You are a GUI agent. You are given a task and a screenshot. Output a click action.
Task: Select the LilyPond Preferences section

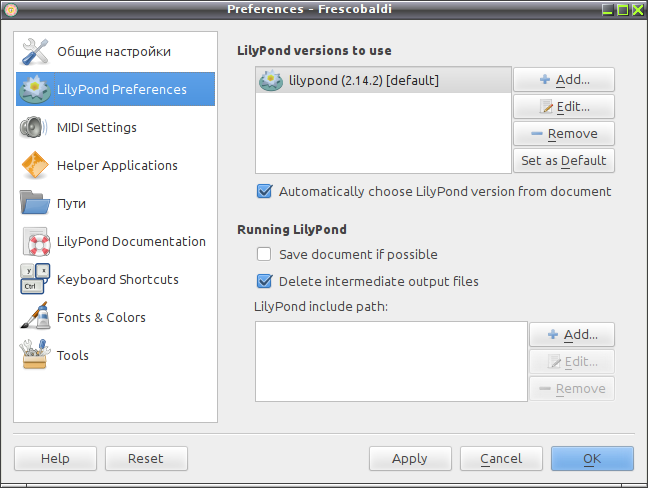[115, 89]
